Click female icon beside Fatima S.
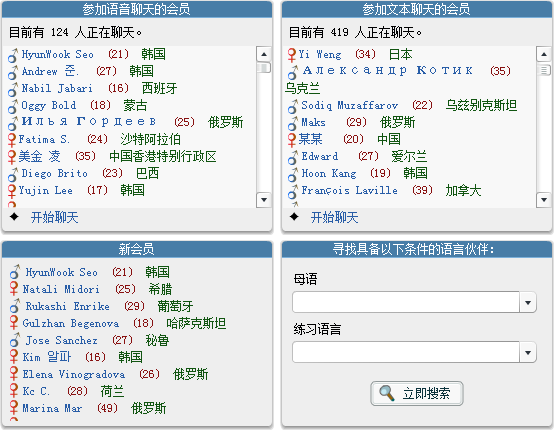Viewport: 557px width, 430px height. click(12, 140)
